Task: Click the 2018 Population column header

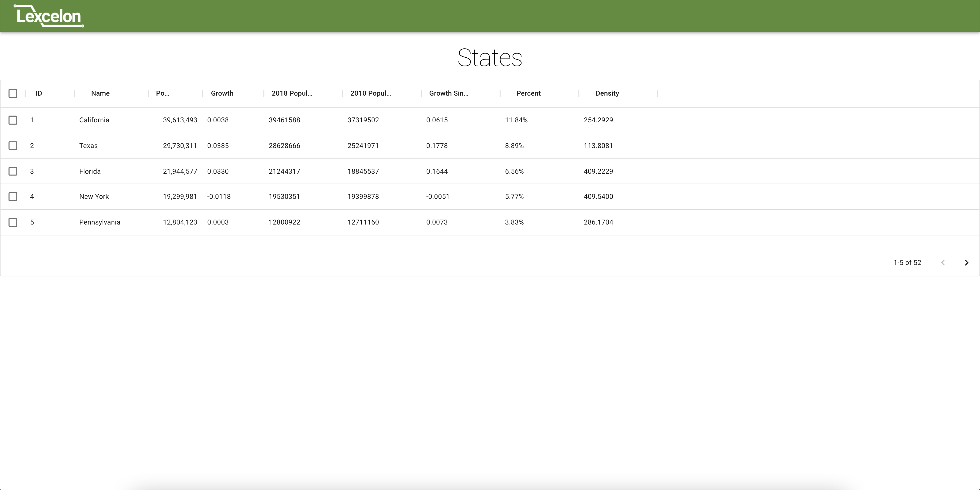Action: pos(292,93)
